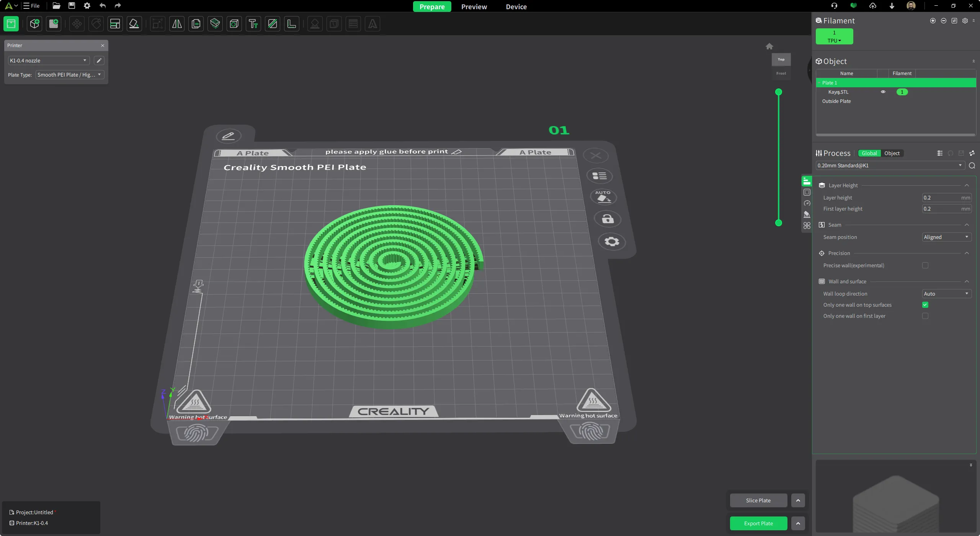Viewport: 980px width, 536px height.
Task: Select the Lay on face tool
Action: coord(134,24)
